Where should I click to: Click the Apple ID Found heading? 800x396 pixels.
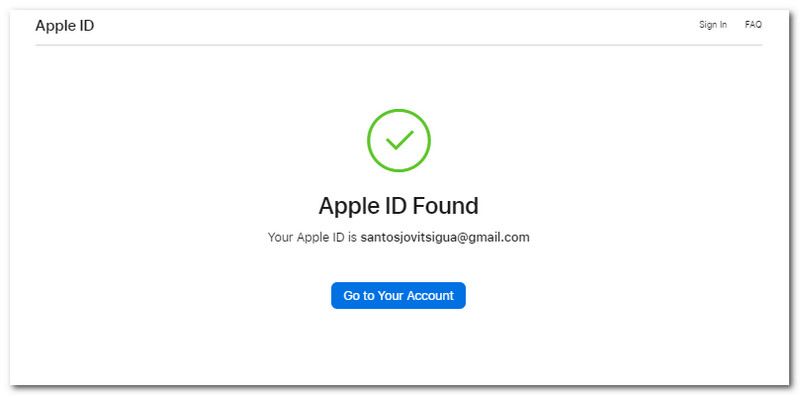[398, 206]
